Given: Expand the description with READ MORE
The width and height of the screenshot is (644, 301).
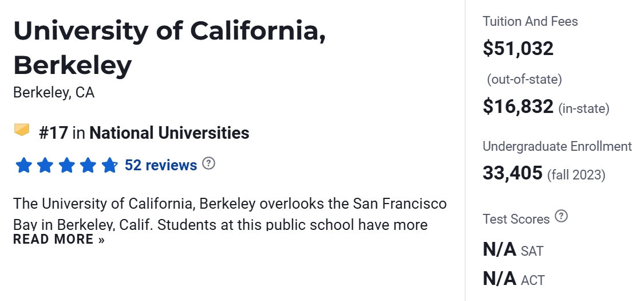Looking at the screenshot, I should point(59,239).
